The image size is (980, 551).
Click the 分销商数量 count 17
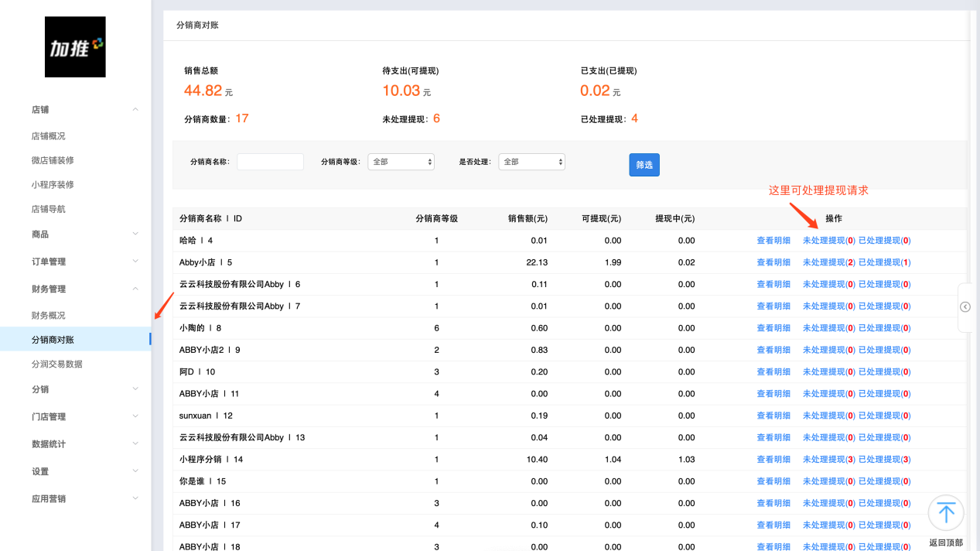tap(241, 118)
